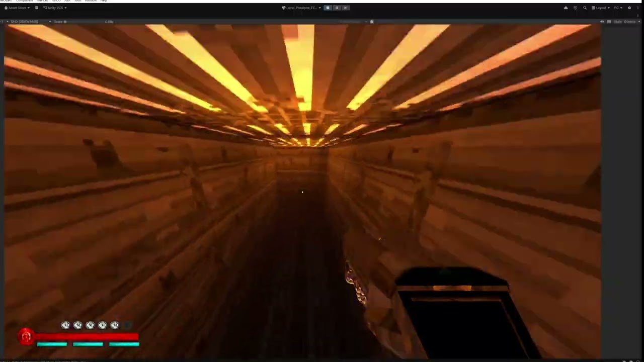Click the first ammo token icon in the HUD
The width and height of the screenshot is (644, 362).
65,325
